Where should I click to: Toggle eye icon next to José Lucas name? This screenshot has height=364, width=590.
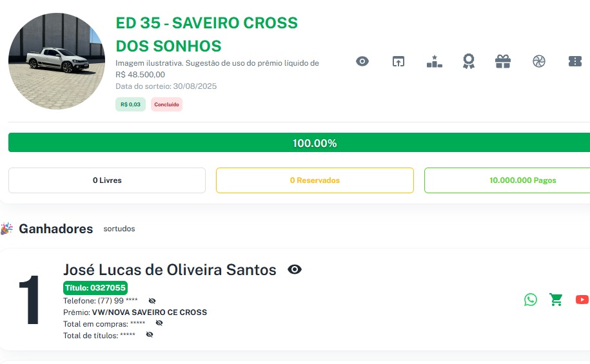tap(295, 269)
